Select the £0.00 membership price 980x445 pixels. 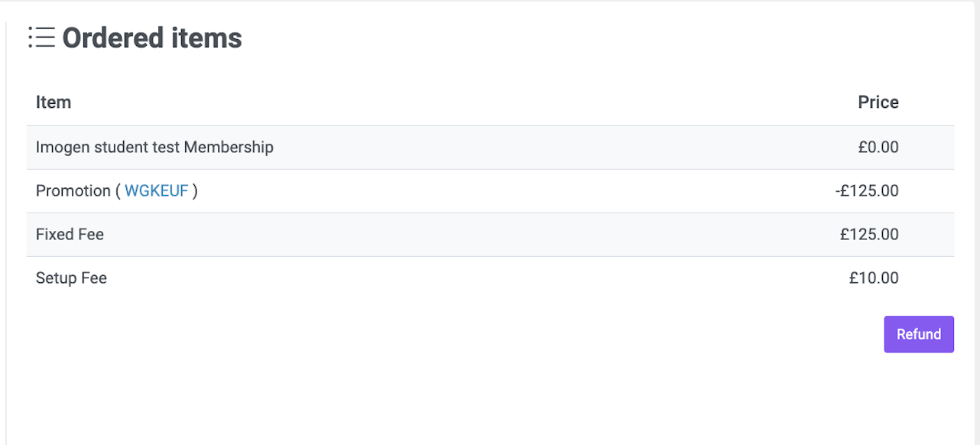point(878,148)
